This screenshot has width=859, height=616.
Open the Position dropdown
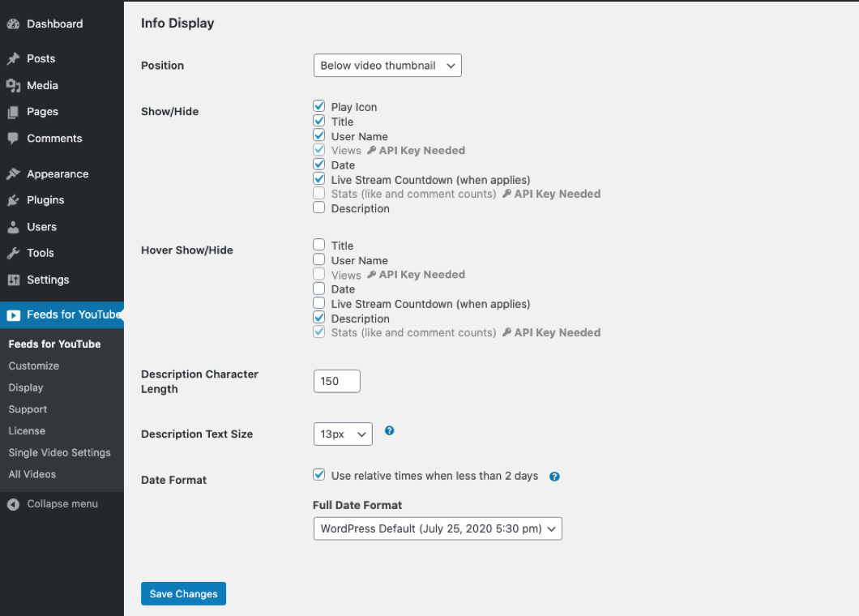coord(387,66)
